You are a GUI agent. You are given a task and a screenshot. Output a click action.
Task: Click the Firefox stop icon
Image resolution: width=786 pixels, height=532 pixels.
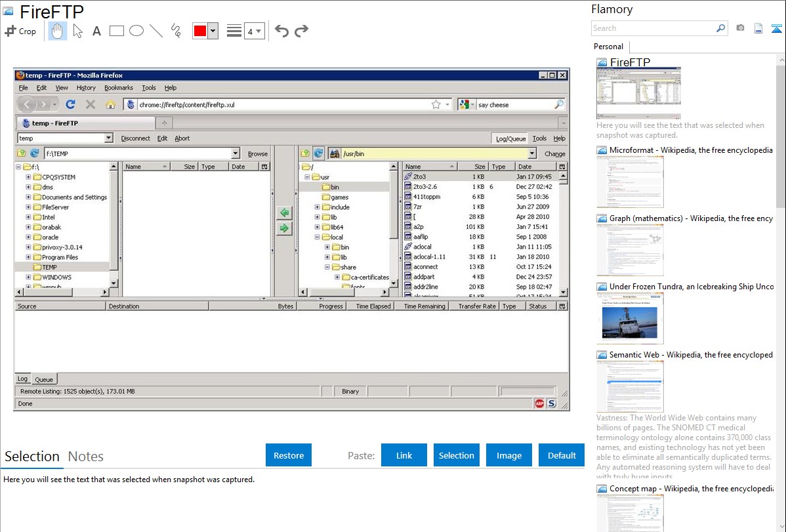91,104
